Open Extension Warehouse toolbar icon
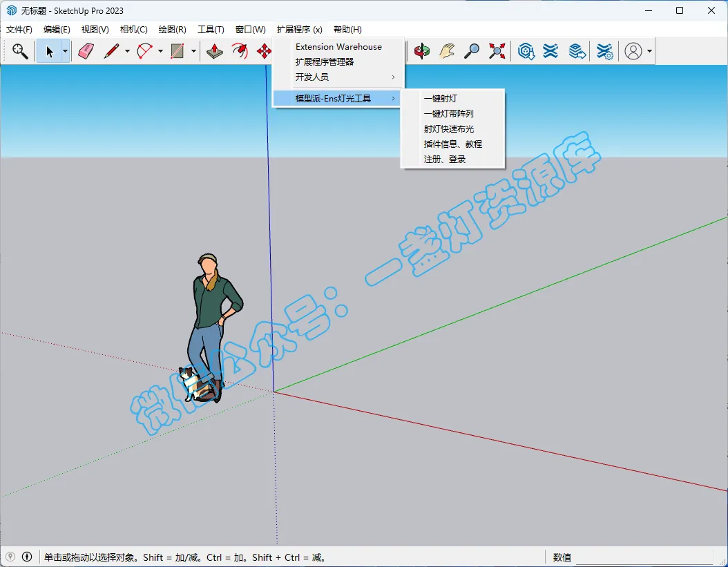Image resolution: width=728 pixels, height=567 pixels. pos(550,51)
